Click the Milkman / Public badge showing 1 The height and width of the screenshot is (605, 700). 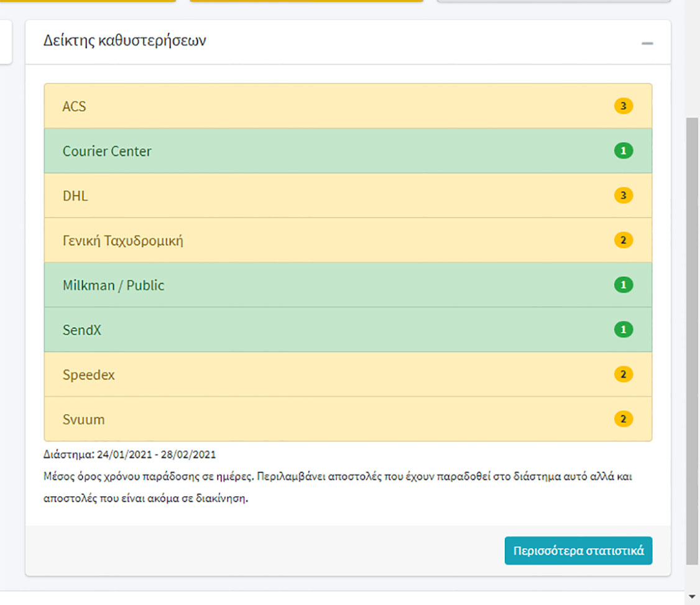tap(623, 285)
